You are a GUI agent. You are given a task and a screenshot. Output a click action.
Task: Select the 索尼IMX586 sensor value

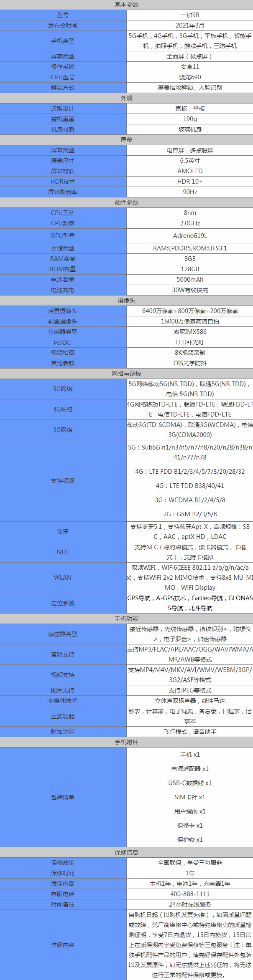coord(190,332)
